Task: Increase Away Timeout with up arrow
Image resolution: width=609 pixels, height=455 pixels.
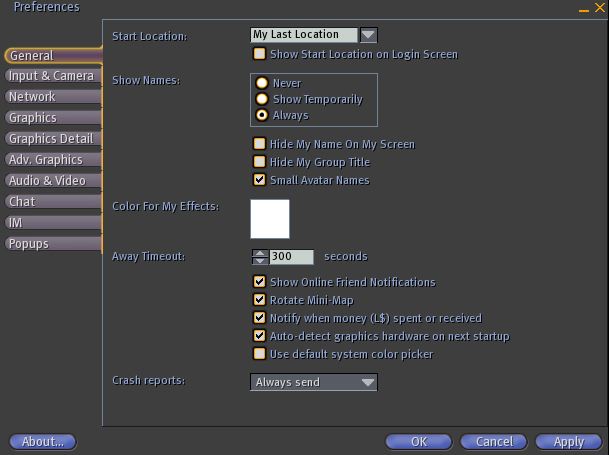Action: [x=260, y=252]
